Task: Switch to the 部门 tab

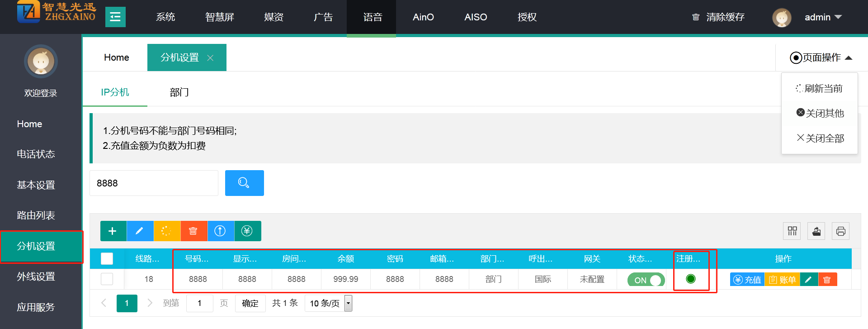Action: tap(179, 92)
